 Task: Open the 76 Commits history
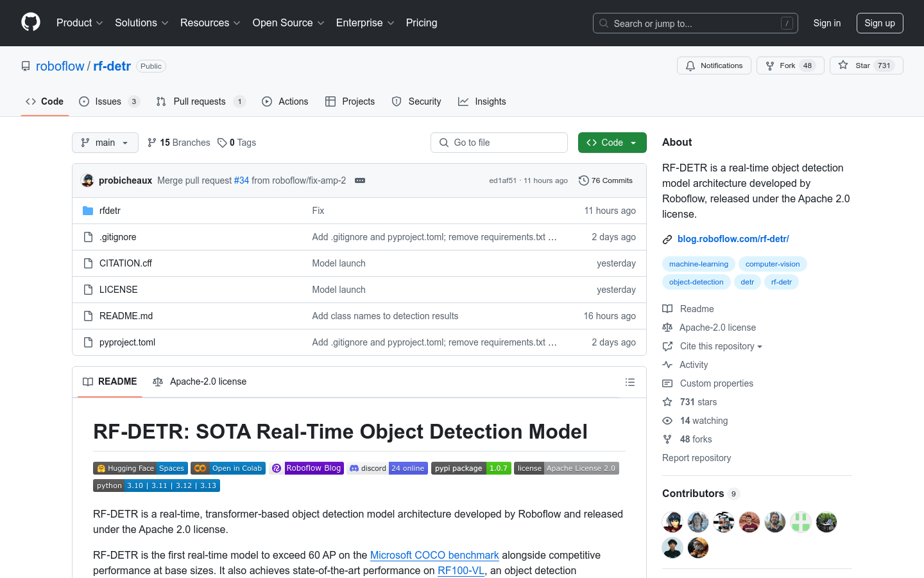[x=605, y=180]
